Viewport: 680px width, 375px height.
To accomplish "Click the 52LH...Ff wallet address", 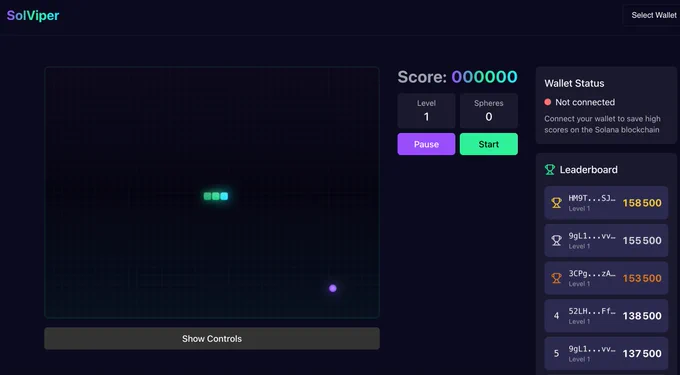I will pyautogui.click(x=592, y=311).
